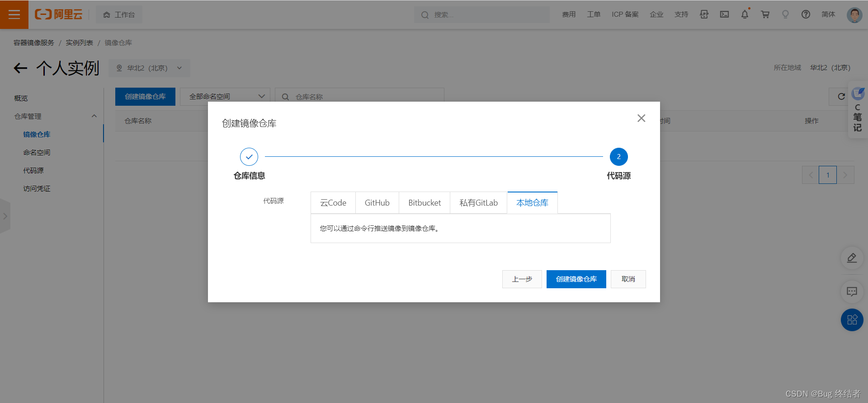
Task: Open the 工作台 workbench home
Action: 119,14
